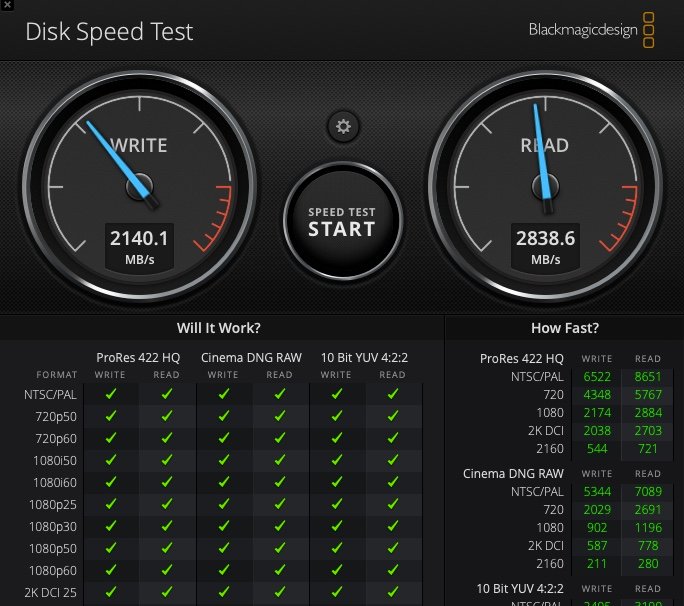Click 10 Bit YUV read checkmark for 2K DCI 25
The height and width of the screenshot is (606, 684).
[x=393, y=592]
